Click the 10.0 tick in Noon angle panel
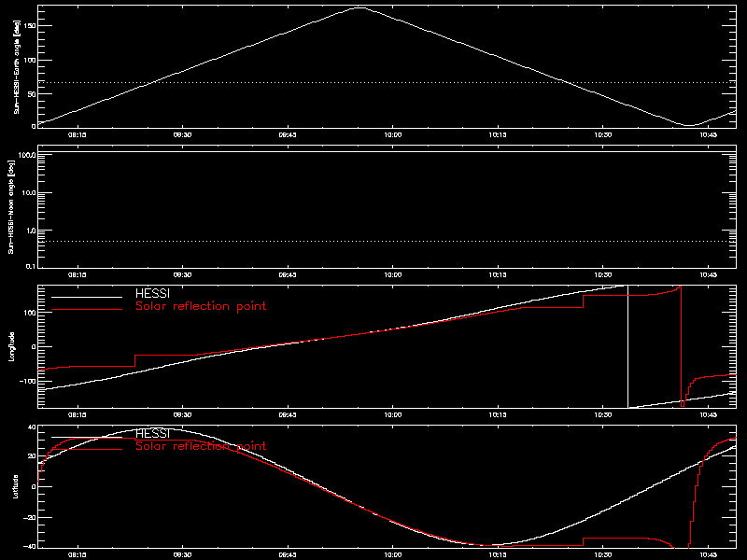 pyautogui.click(x=29, y=193)
